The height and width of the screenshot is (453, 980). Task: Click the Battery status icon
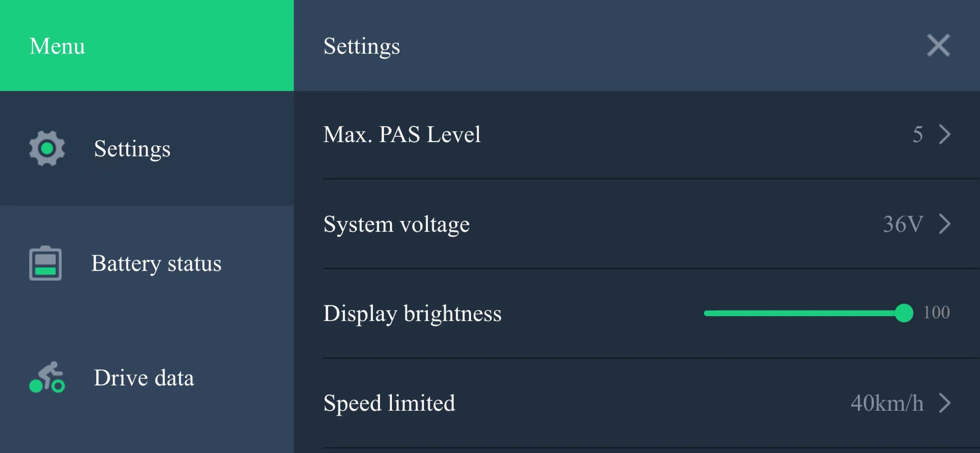click(x=45, y=263)
